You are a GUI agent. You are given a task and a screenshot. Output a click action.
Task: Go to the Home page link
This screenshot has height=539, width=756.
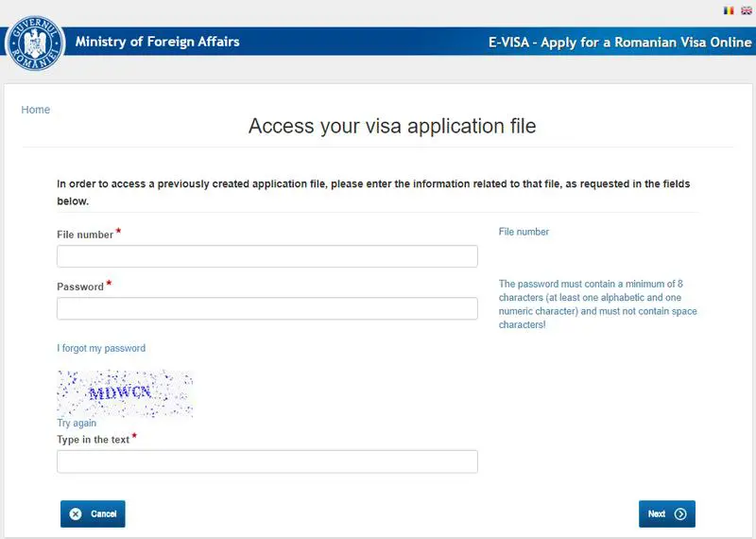point(36,110)
